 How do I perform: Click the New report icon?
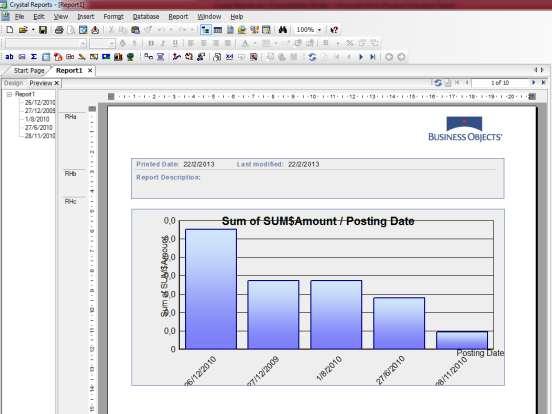[10, 30]
